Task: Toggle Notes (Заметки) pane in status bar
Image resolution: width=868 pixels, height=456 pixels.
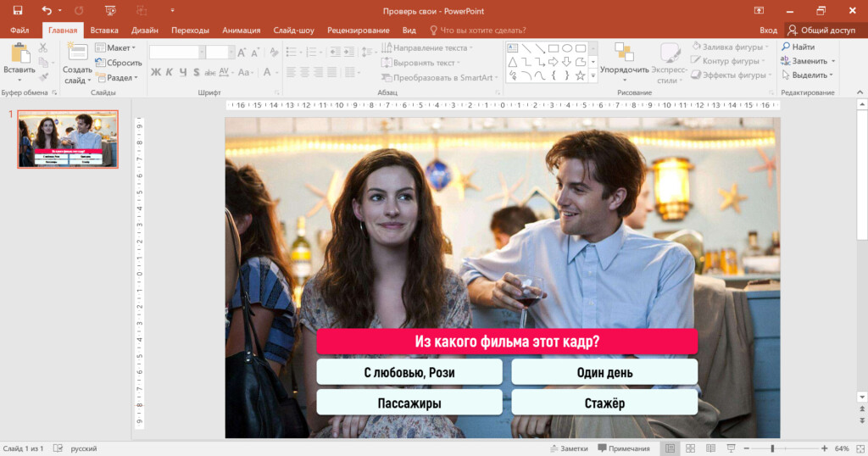Action: coord(568,448)
